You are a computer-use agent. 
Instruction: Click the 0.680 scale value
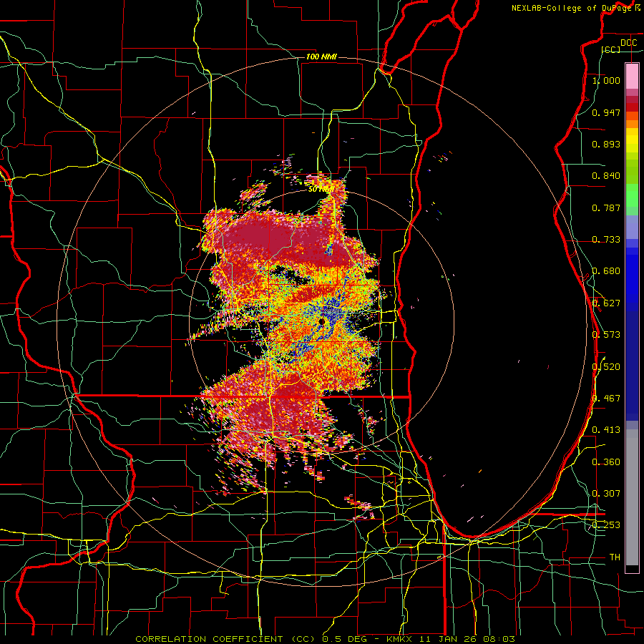[606, 271]
